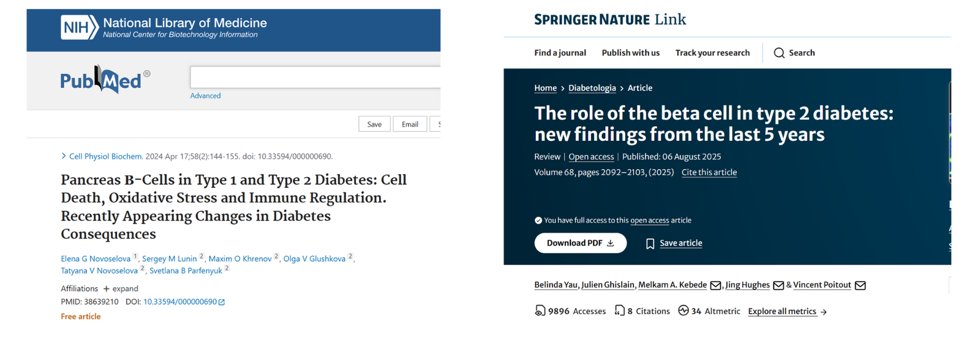Screen dimensions: 980x357
Task: Click the PubMed search input field
Action: coord(315,78)
